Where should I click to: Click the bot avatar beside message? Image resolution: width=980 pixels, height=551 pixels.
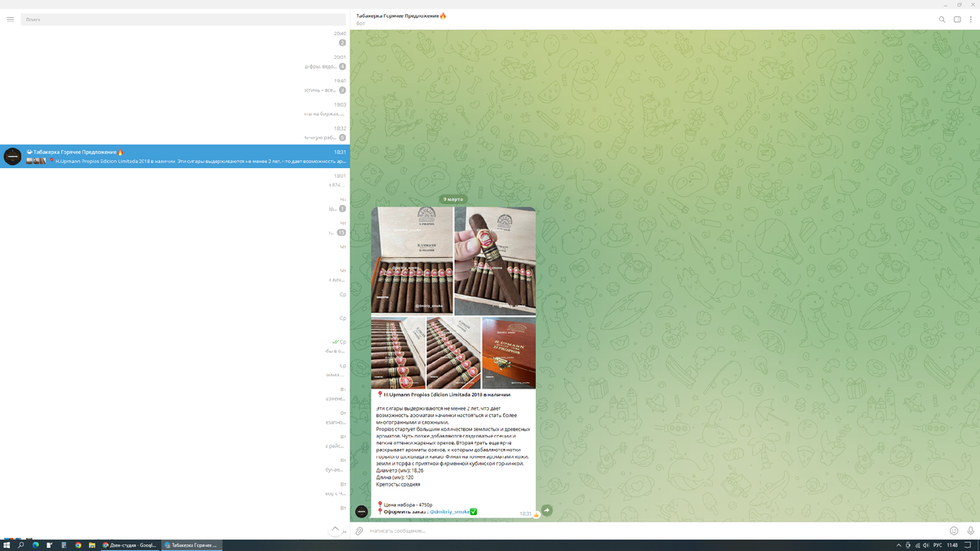[x=361, y=511]
